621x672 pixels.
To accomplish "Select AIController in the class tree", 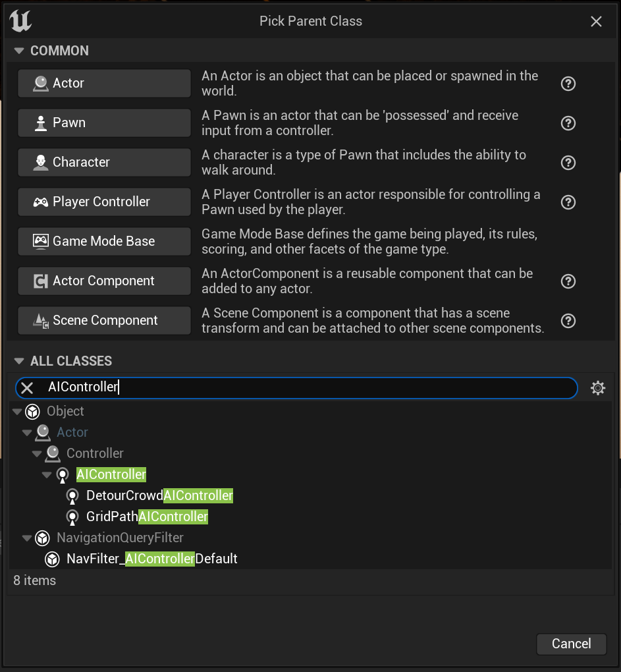I will point(111,474).
